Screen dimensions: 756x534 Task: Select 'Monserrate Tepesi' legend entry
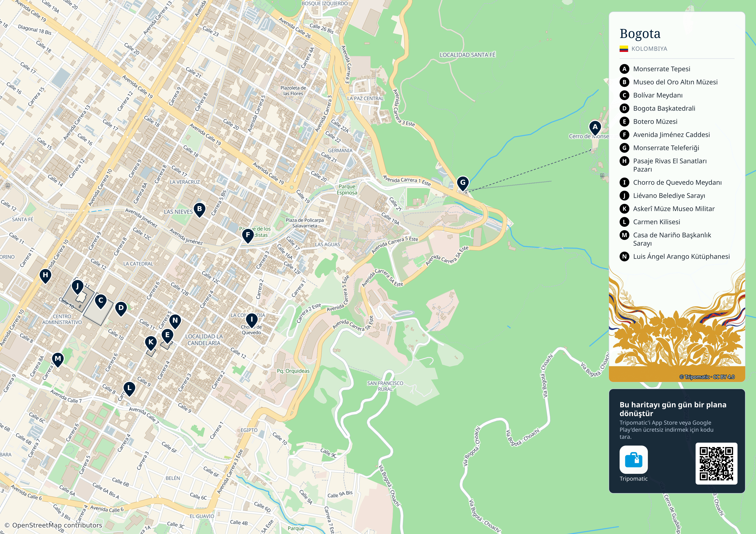click(661, 69)
